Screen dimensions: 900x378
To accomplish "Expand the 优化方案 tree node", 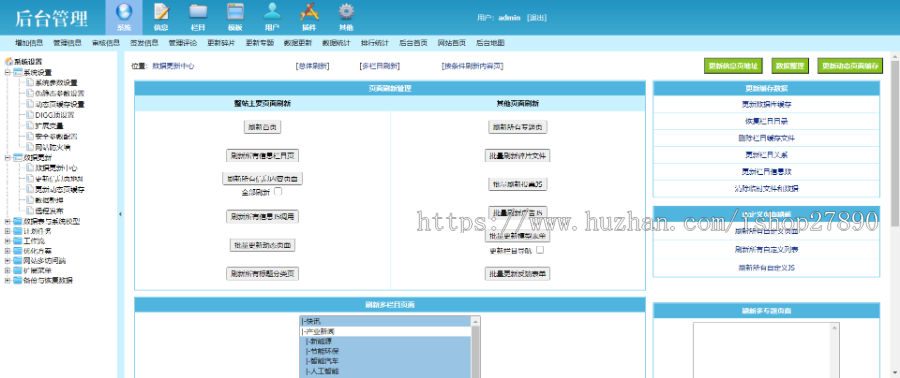I will pyautogui.click(x=7, y=251).
